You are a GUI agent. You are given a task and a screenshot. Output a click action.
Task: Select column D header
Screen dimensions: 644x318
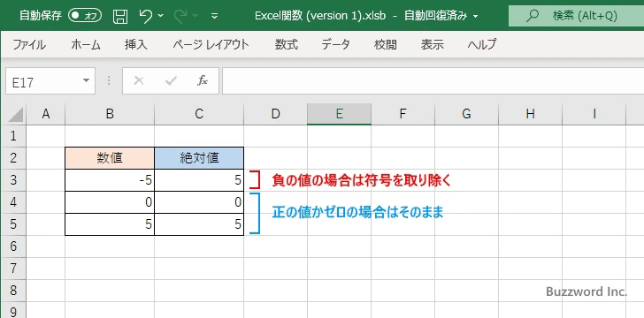[276, 114]
